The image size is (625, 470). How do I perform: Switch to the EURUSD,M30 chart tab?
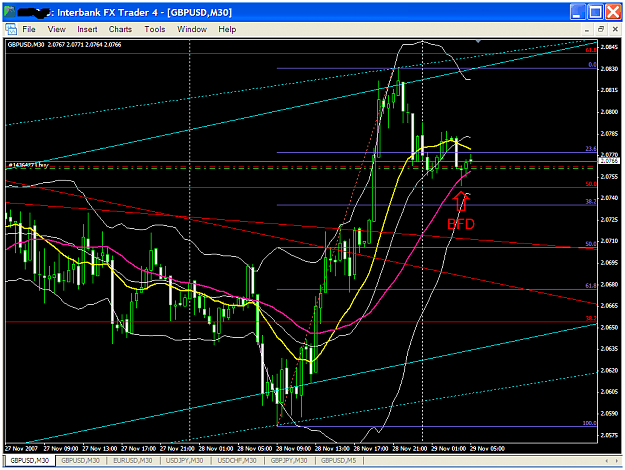[x=133, y=460]
